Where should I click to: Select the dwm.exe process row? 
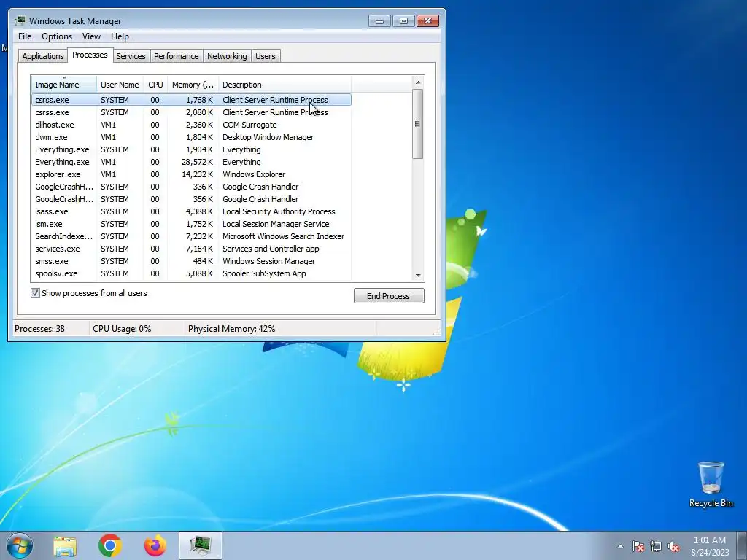[192, 137]
